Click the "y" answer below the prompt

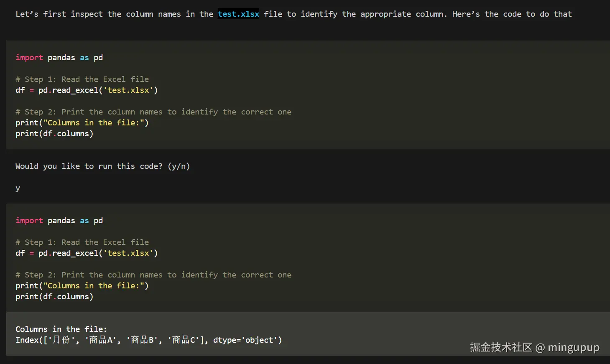point(18,188)
